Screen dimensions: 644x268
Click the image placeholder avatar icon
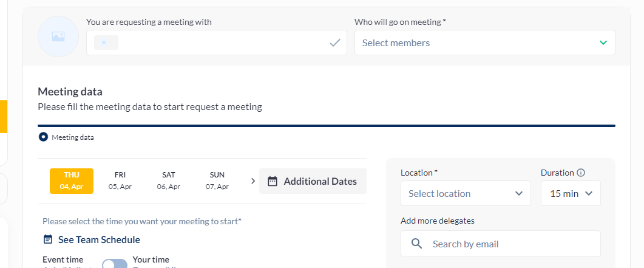click(58, 37)
